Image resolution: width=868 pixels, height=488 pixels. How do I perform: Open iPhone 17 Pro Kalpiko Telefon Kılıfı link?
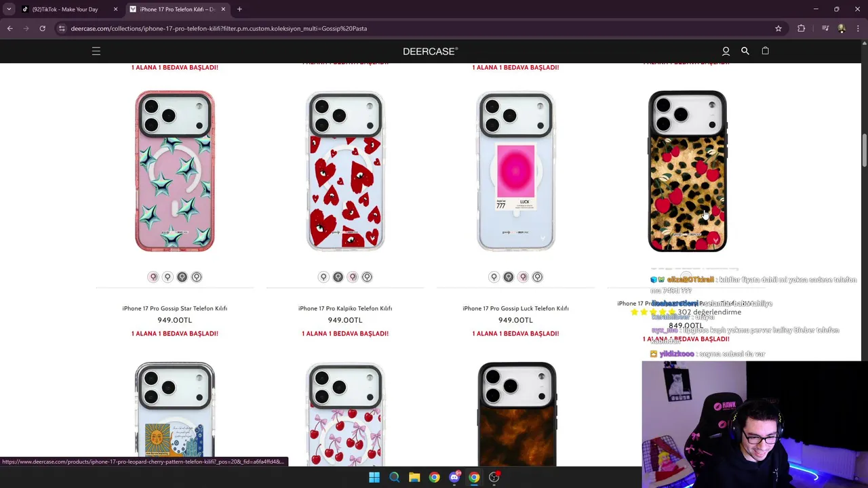pos(345,308)
